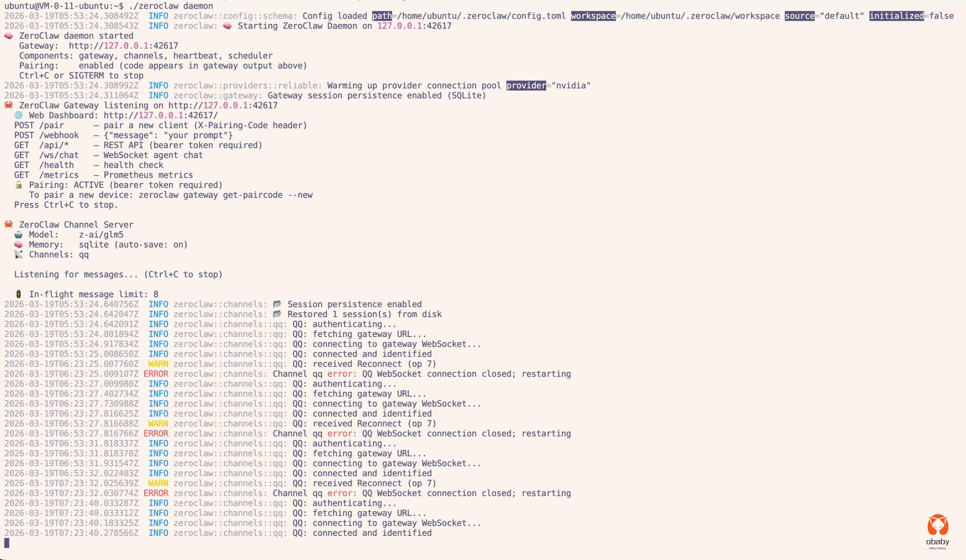966x560 pixels.
Task: Click the highlighted 'provider' key label
Action: tap(526, 86)
